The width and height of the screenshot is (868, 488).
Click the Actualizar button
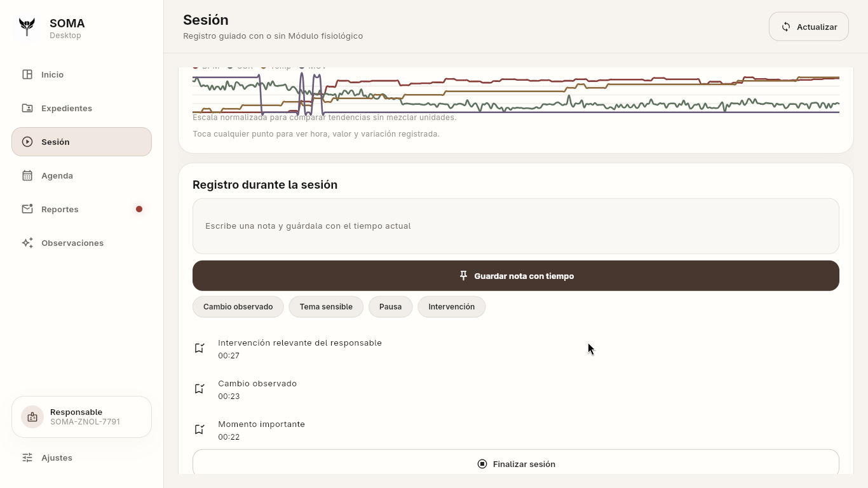808,27
